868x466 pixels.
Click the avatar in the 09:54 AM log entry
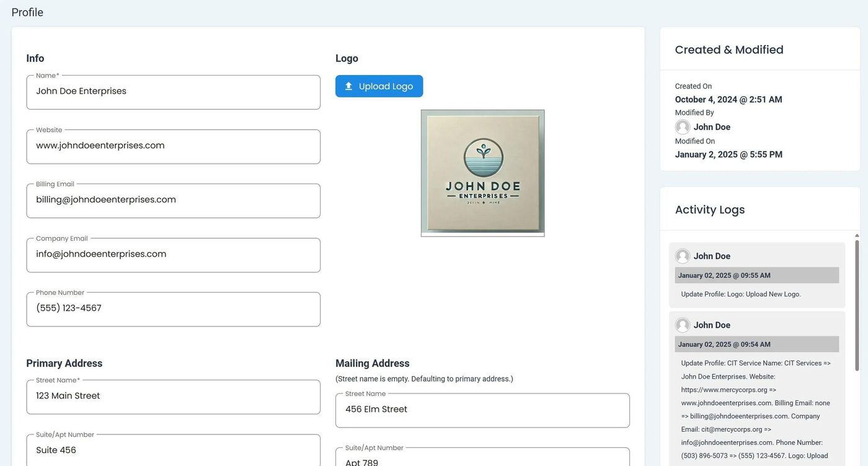click(683, 325)
